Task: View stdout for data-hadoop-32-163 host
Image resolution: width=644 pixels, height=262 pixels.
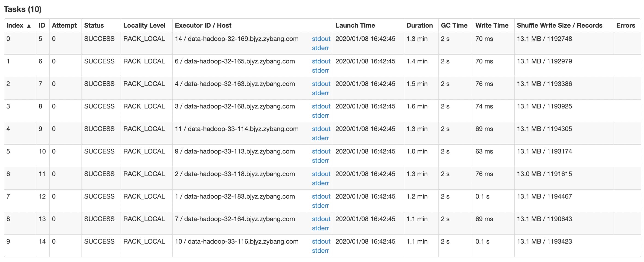Action: pyautogui.click(x=321, y=84)
